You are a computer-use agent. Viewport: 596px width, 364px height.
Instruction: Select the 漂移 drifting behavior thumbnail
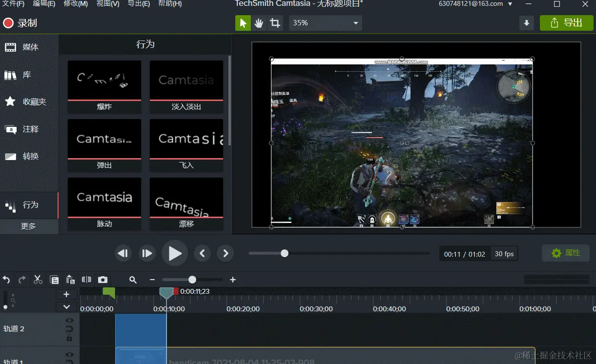pyautogui.click(x=186, y=204)
